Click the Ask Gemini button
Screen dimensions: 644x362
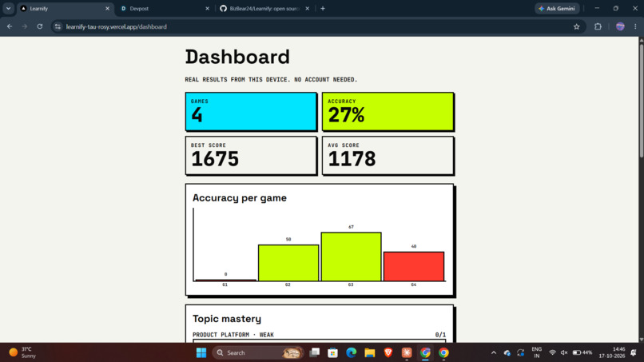click(x=557, y=9)
